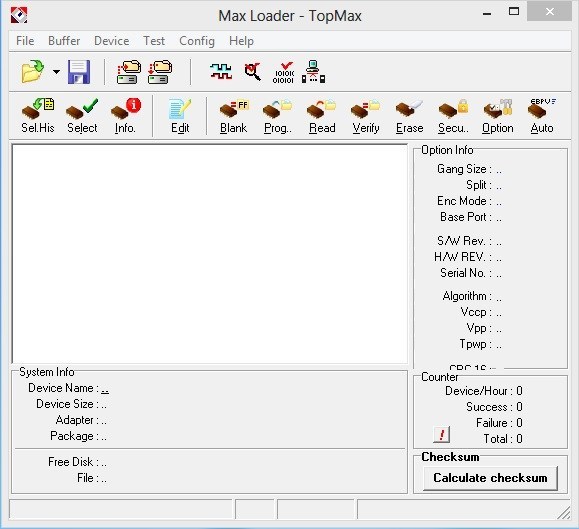This screenshot has width=579, height=529.
Task: Click the red exclamation counter reset button
Action: [441, 434]
